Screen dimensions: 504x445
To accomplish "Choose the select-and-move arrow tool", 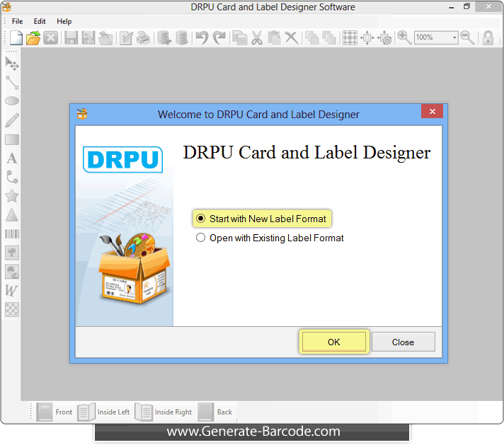I will pos(12,64).
